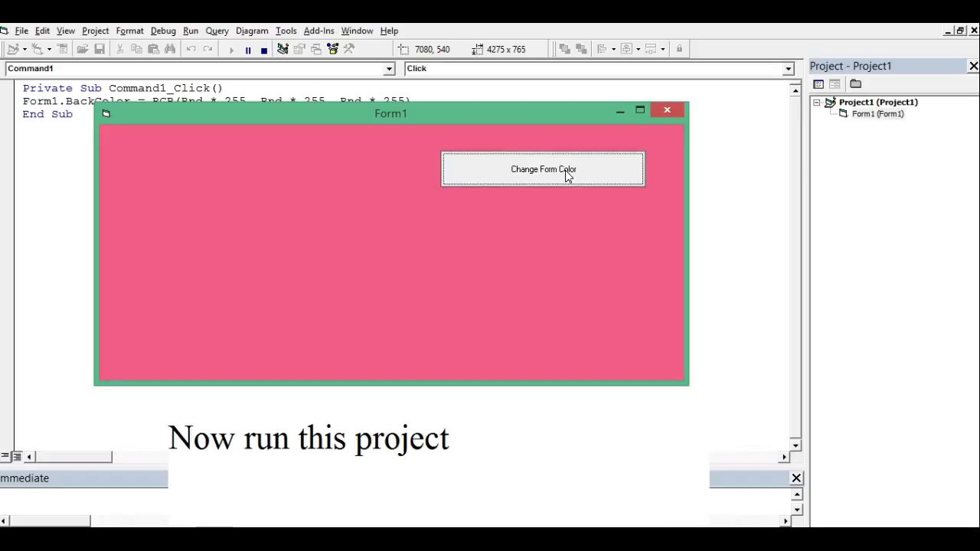Open the Window menu
Image resolution: width=980 pixels, height=551 pixels.
pyautogui.click(x=357, y=31)
